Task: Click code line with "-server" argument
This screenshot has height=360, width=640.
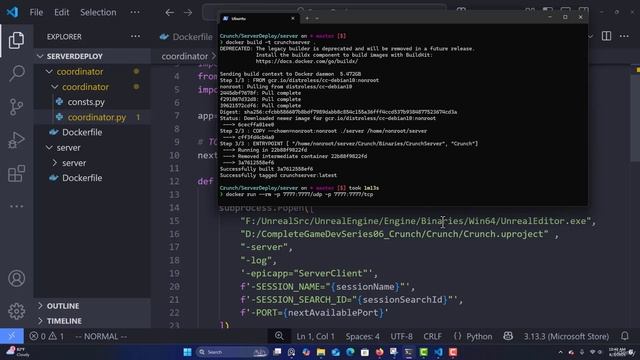Action: [x=267, y=247]
